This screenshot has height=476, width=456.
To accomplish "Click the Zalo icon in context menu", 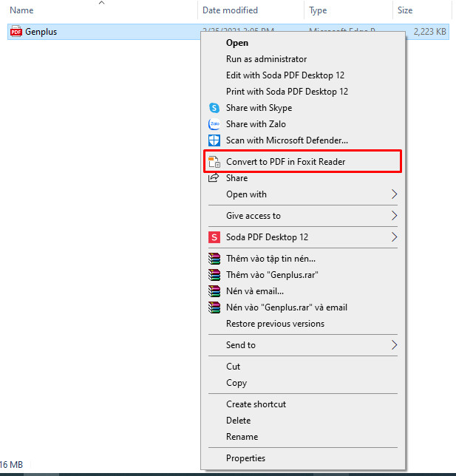I will [214, 124].
